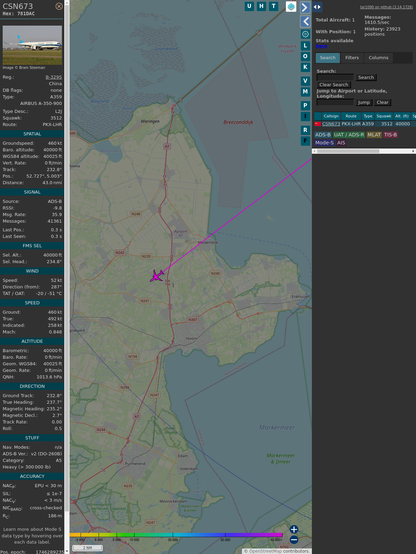
Task: Toggle the T track button
Action: [x=273, y=6]
